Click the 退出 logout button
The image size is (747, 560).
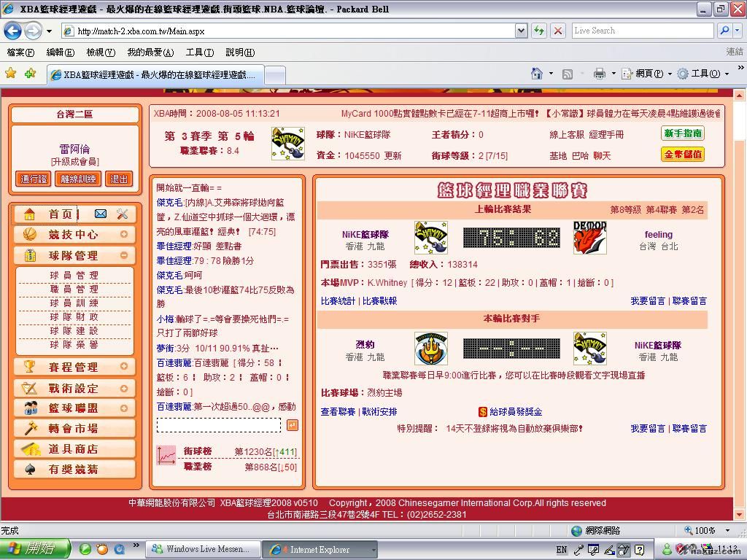click(x=119, y=179)
